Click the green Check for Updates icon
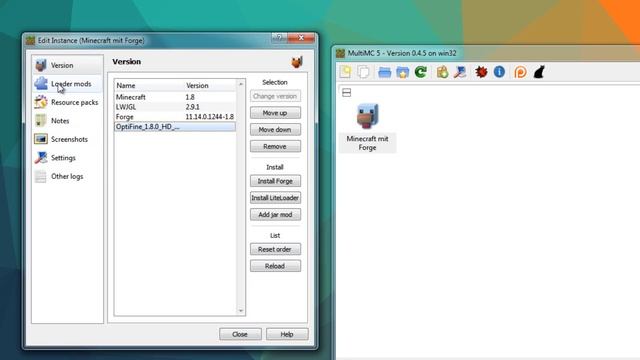This screenshot has height=360, width=640. [x=421, y=72]
